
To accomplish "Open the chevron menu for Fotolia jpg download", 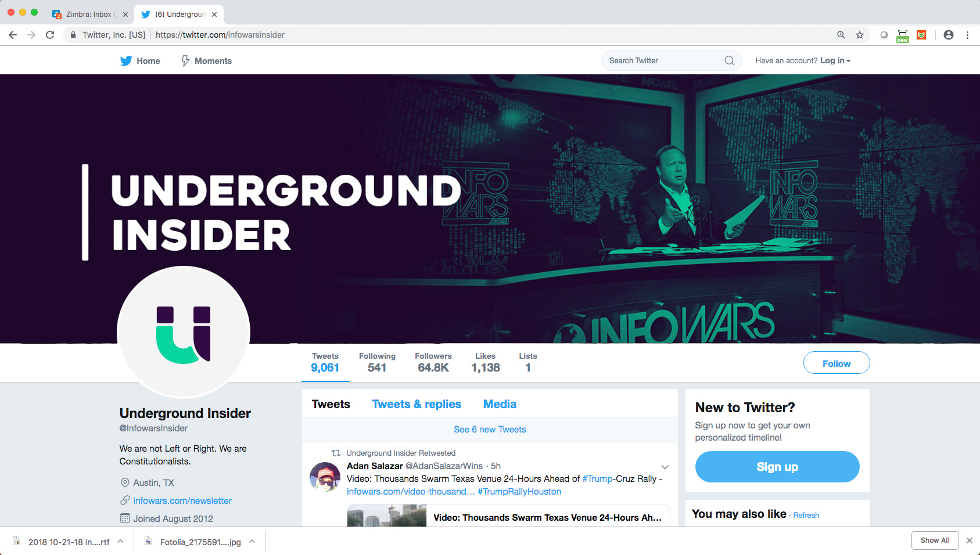I will click(252, 541).
